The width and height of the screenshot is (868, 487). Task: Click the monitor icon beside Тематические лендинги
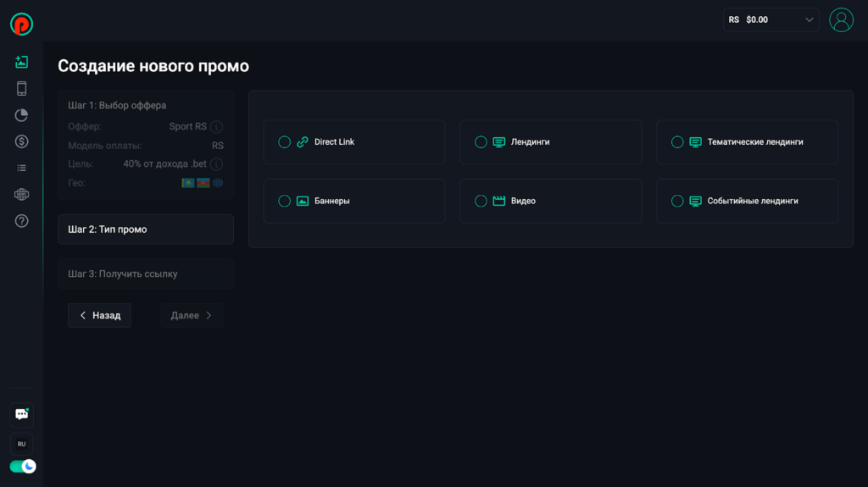pos(695,142)
